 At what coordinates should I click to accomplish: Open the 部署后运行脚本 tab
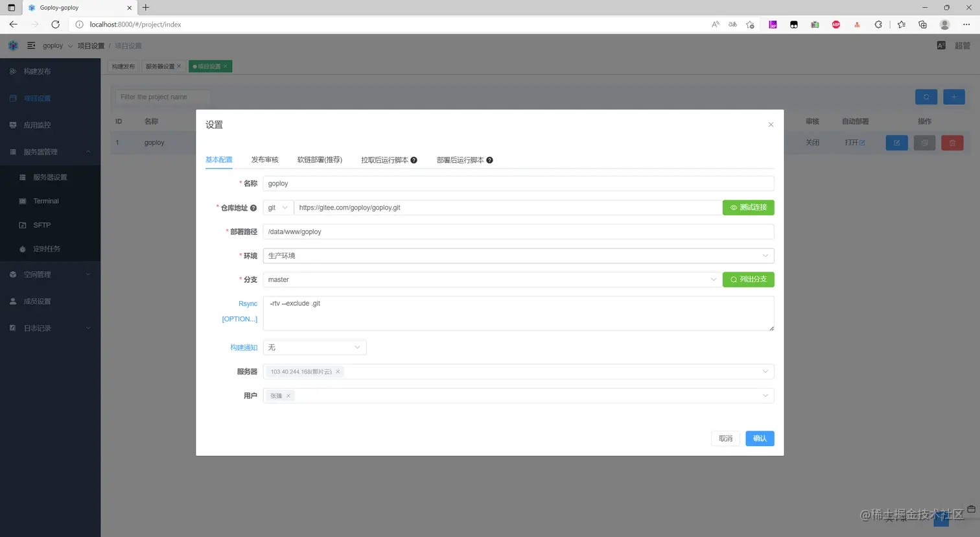tap(460, 160)
